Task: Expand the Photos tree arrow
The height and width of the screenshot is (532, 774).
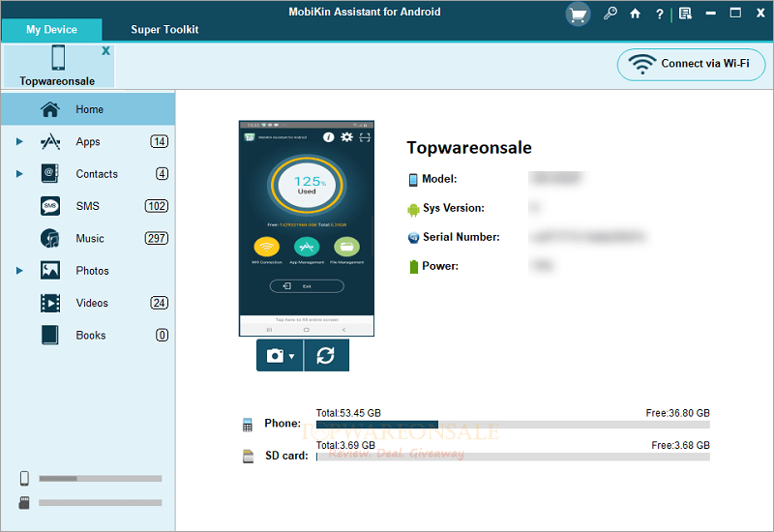Action: point(19,271)
